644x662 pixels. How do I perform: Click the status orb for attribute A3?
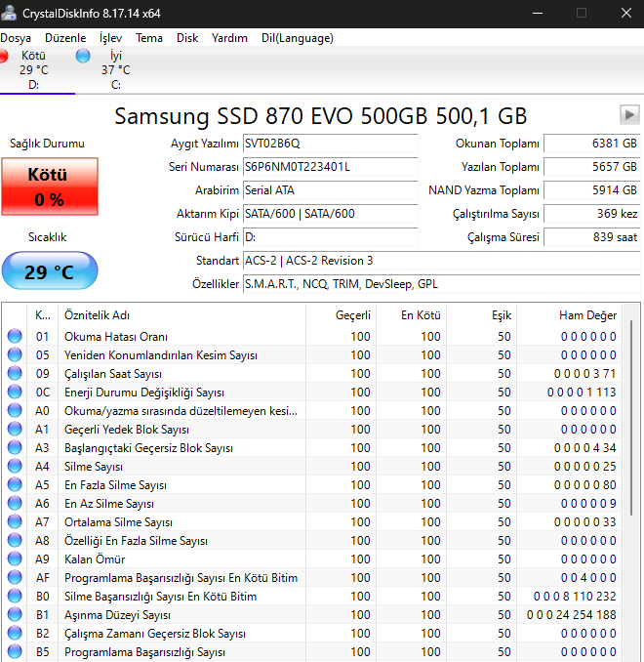(15, 447)
